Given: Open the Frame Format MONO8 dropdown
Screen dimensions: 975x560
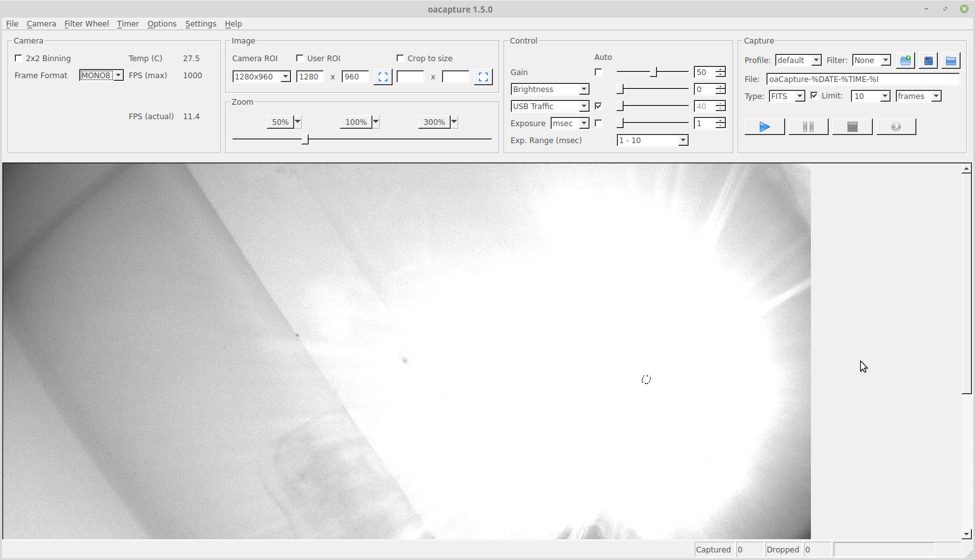Looking at the screenshot, I should (x=102, y=75).
